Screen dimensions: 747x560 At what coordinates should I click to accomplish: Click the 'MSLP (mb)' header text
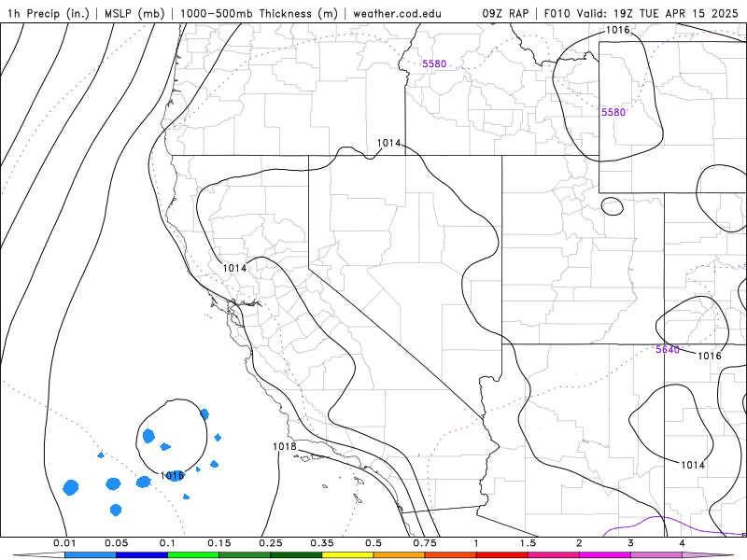[x=134, y=13]
